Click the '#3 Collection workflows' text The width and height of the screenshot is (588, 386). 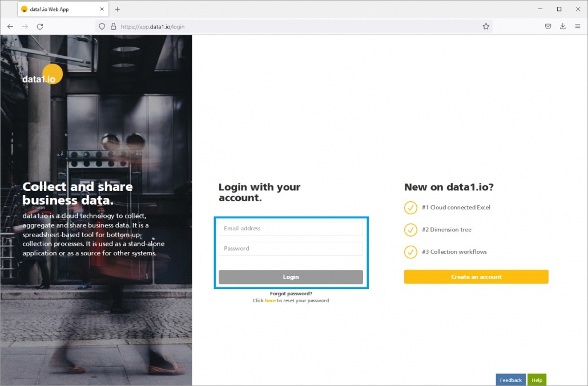tap(454, 252)
